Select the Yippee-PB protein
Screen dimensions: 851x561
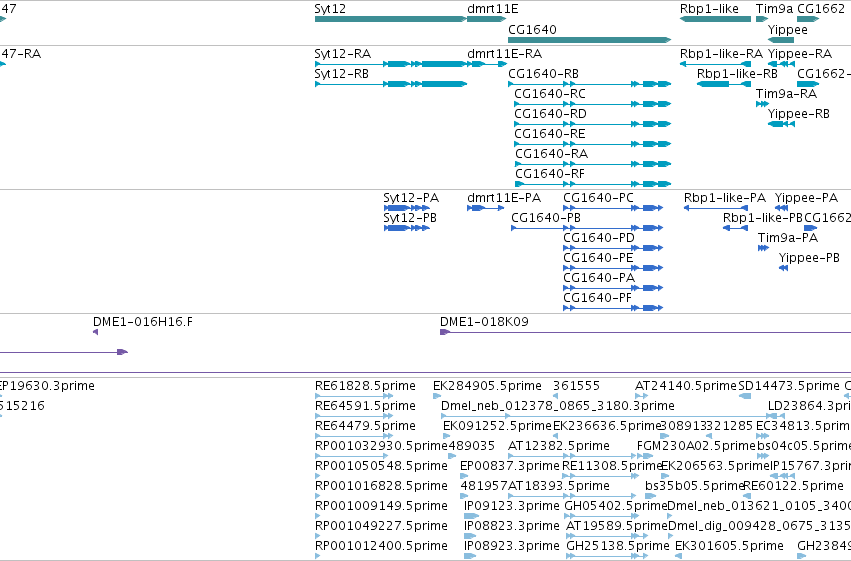coord(783,268)
